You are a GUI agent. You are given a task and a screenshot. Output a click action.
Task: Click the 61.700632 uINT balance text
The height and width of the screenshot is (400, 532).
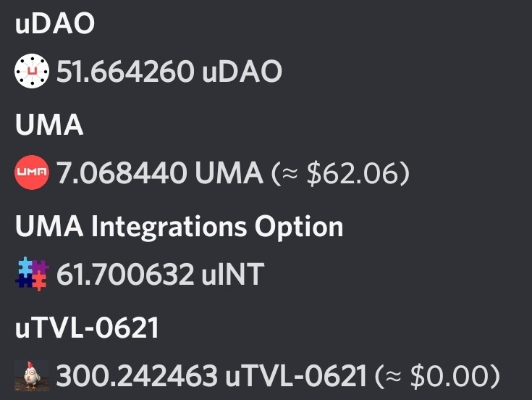click(x=160, y=275)
